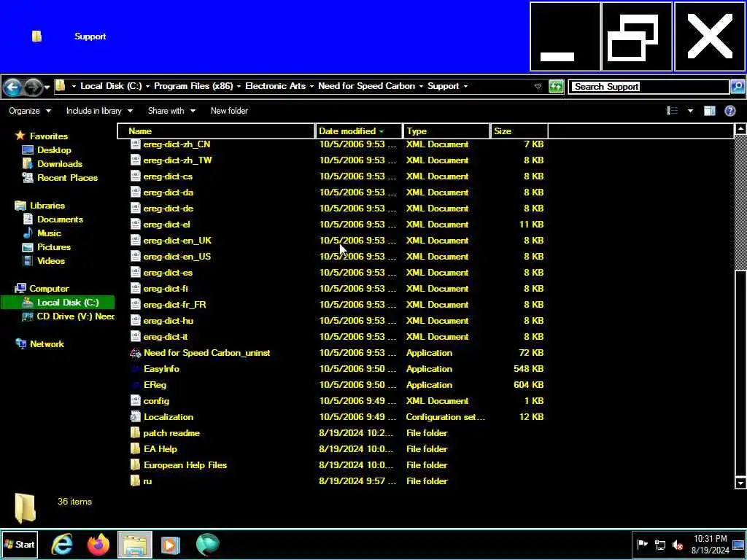Click the refresh button next to address bar

556,87
